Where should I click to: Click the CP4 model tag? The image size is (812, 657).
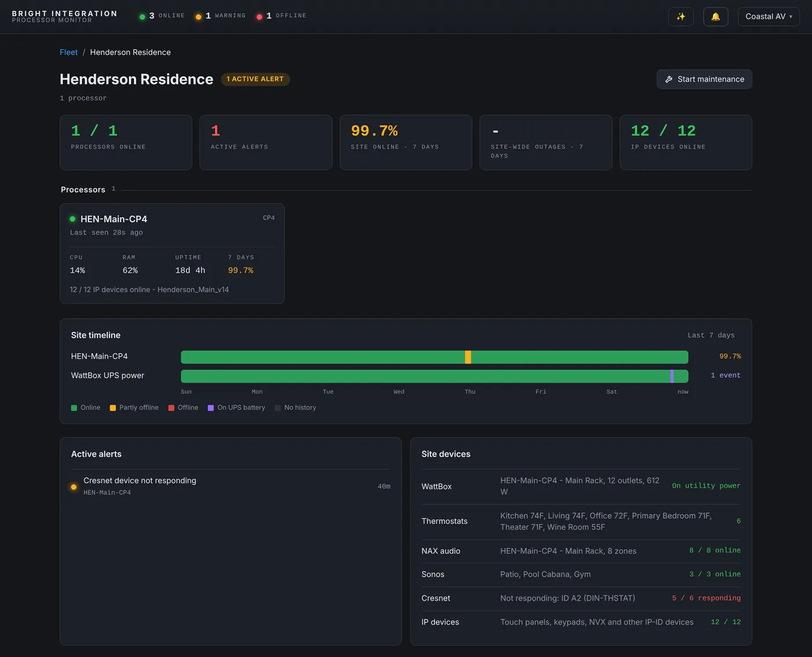[x=269, y=218]
